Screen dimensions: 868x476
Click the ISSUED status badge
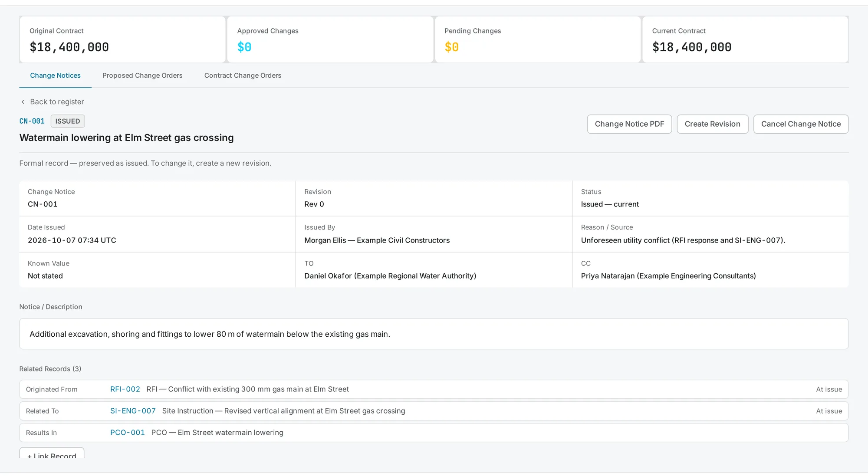(68, 121)
